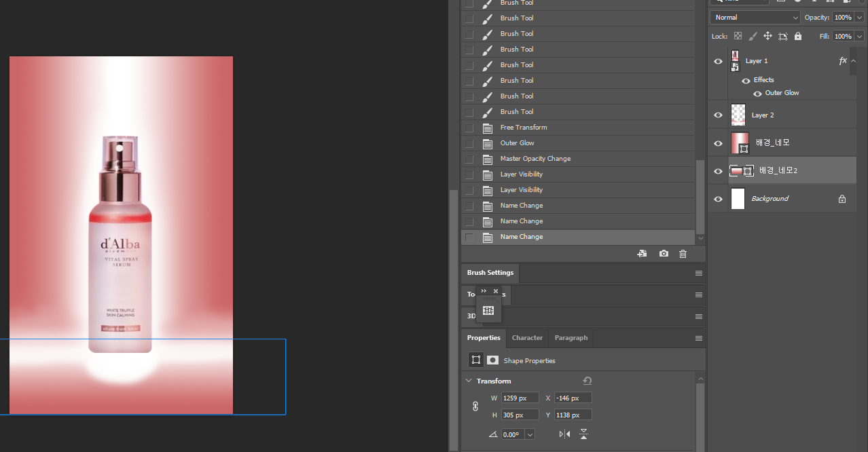Switch to Masks icon in Properties
The width and height of the screenshot is (868, 452).
493,360
